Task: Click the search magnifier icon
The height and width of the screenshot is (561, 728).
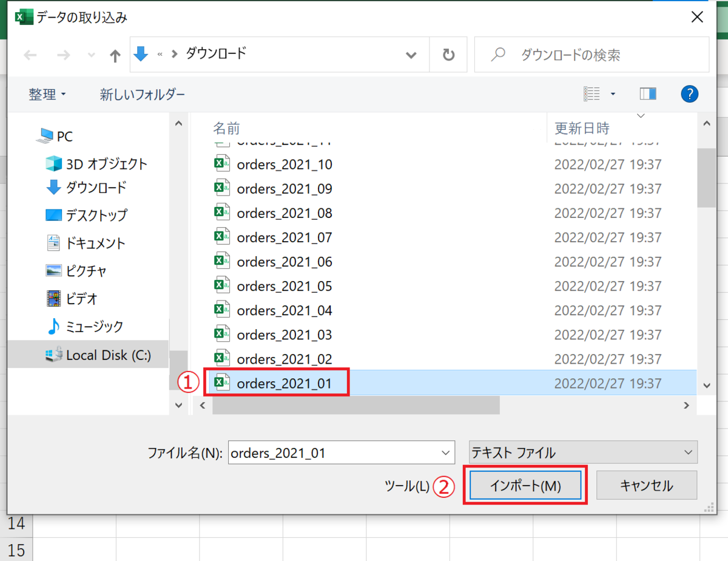Action: tap(497, 54)
